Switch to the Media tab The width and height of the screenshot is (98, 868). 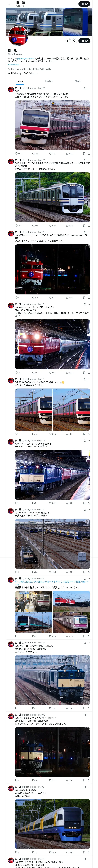pyautogui.click(x=78, y=81)
